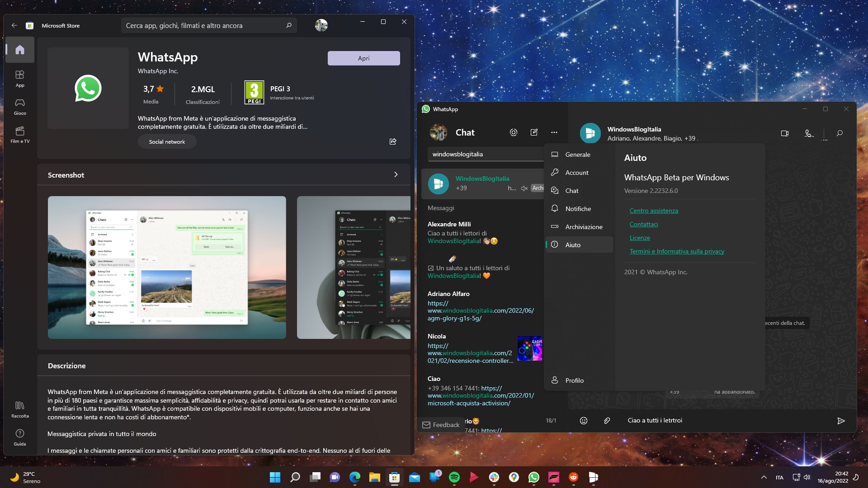
Task: Open status icon in WhatsApp Chat header
Action: pyautogui.click(x=514, y=132)
